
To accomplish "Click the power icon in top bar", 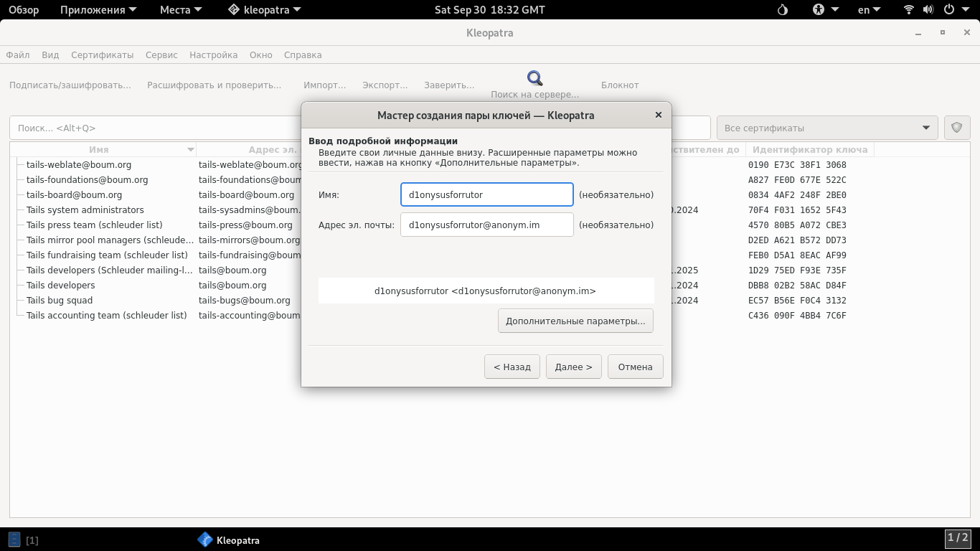I will (x=949, y=10).
